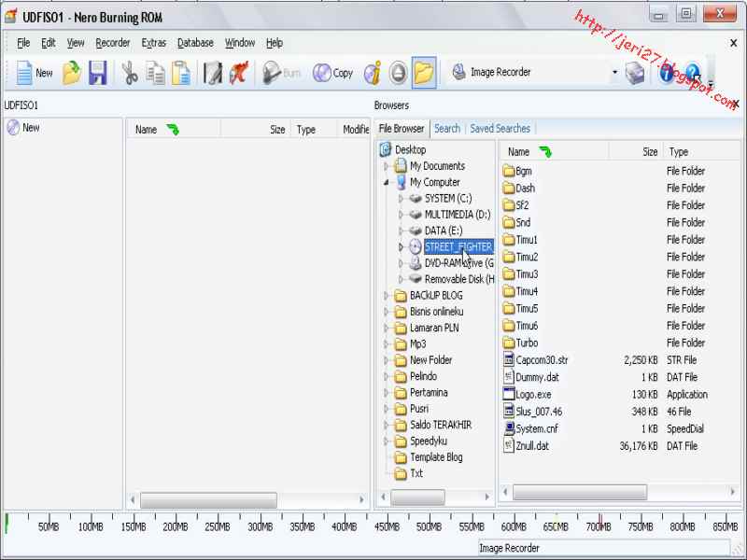Click the Paste clipboard icon

[x=181, y=73]
